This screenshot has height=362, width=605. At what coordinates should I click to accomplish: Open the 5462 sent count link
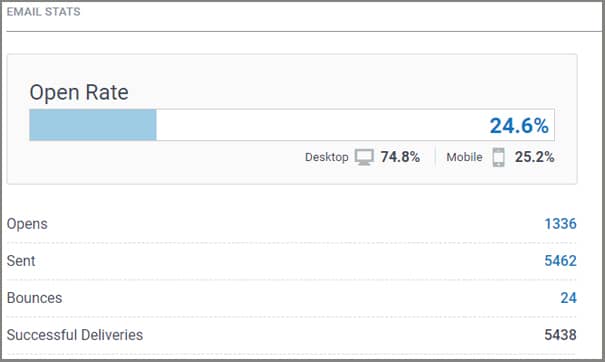[x=560, y=261]
